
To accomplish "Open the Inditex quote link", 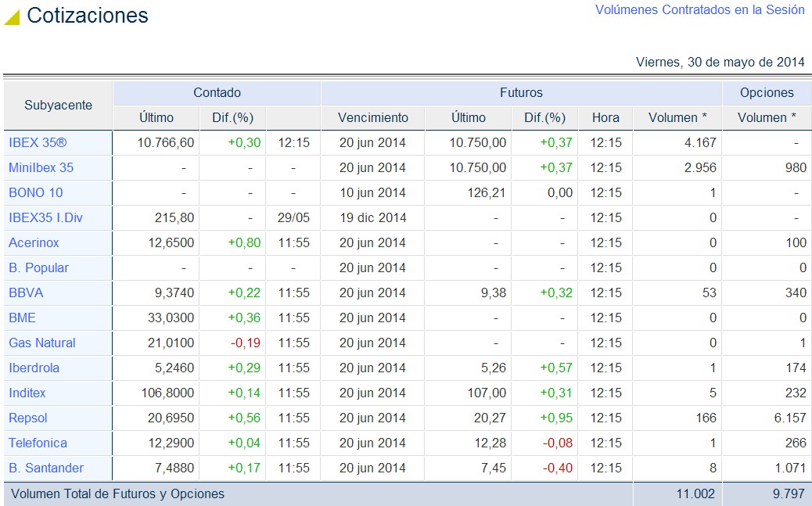I will coord(27,393).
